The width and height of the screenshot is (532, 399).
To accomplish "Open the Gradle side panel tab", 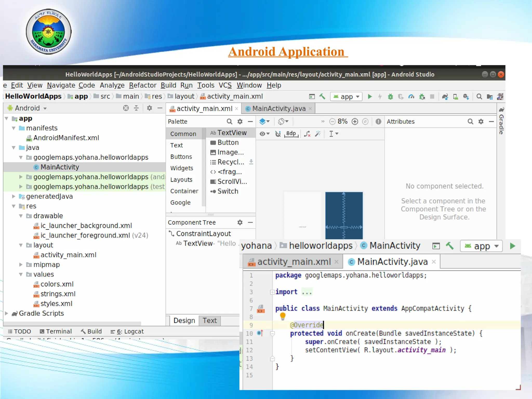I will point(501,121).
